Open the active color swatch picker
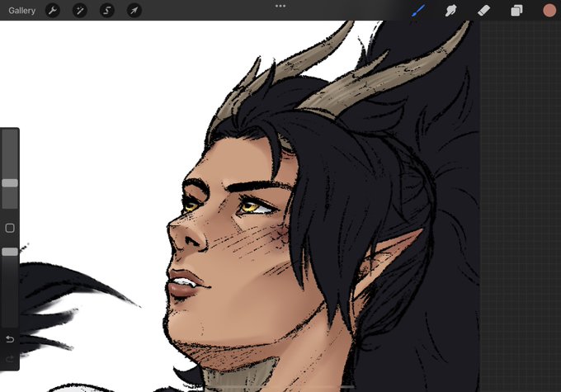 tap(549, 11)
